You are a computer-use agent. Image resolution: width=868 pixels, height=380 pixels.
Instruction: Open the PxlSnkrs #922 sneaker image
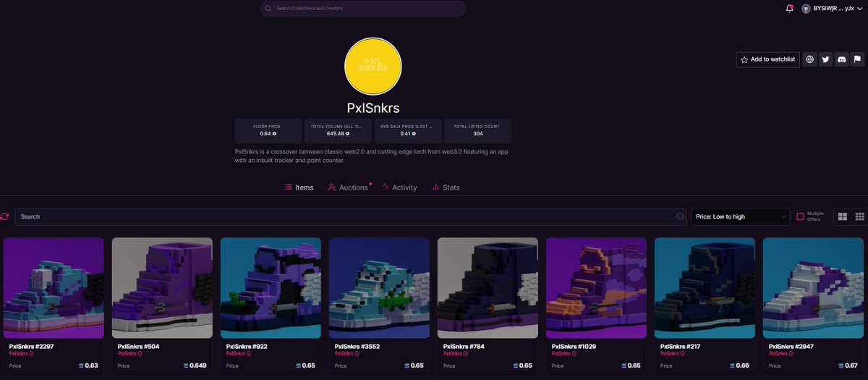[x=271, y=287]
